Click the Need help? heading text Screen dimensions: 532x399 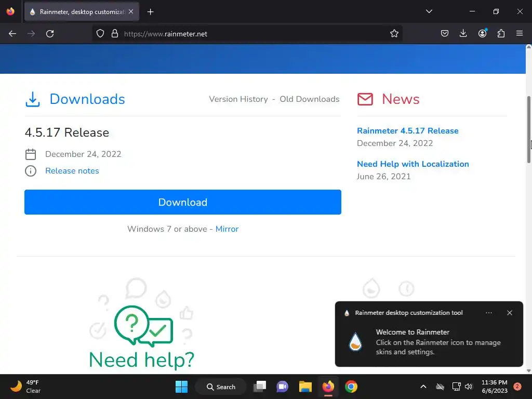point(141,361)
